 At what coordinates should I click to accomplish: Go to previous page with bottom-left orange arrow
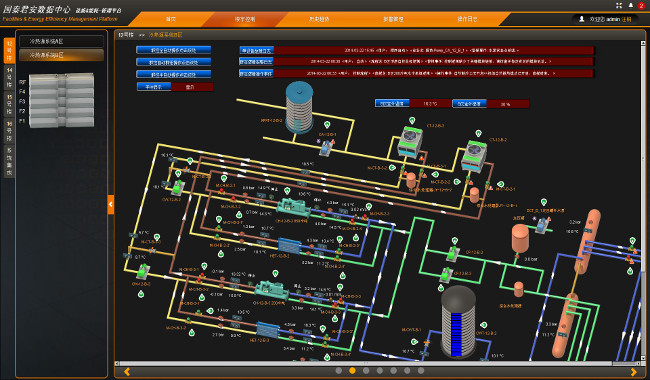(127, 372)
